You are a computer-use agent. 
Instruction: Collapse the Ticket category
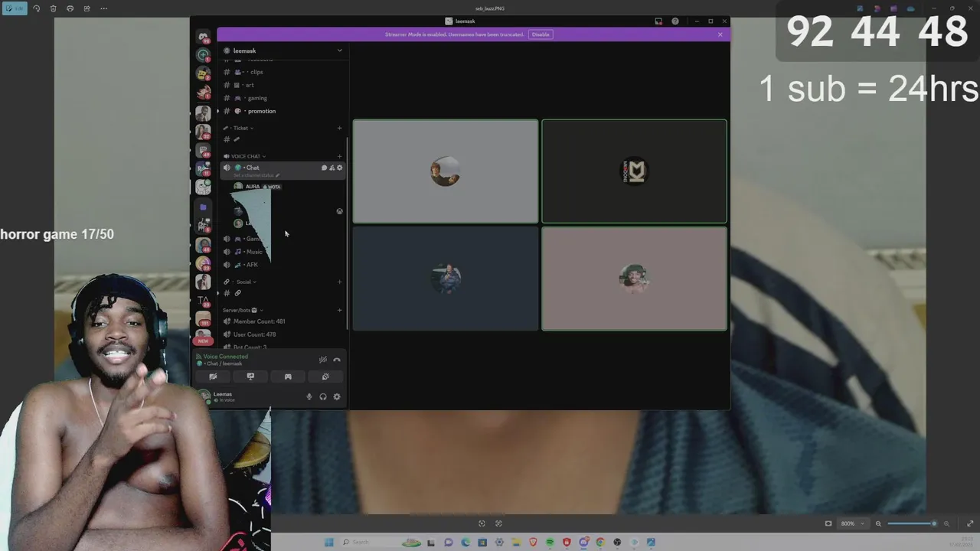pyautogui.click(x=240, y=128)
